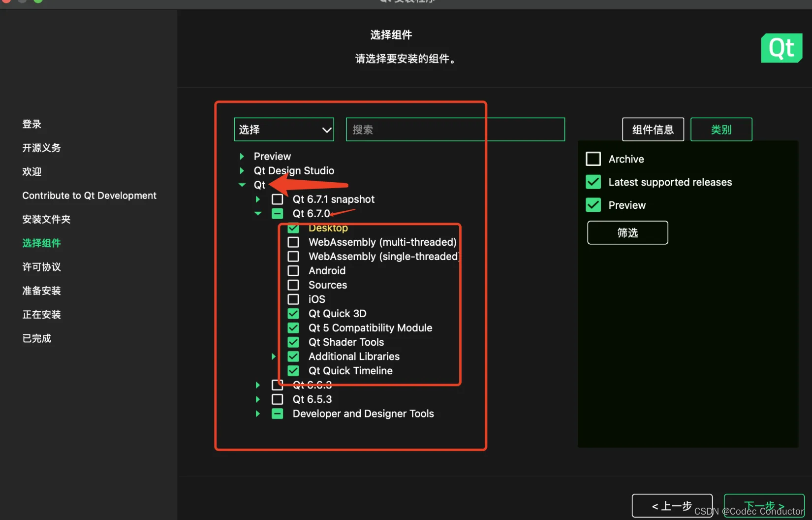Enable the Sources component
Screen dimensions: 812x520
tap(293, 285)
